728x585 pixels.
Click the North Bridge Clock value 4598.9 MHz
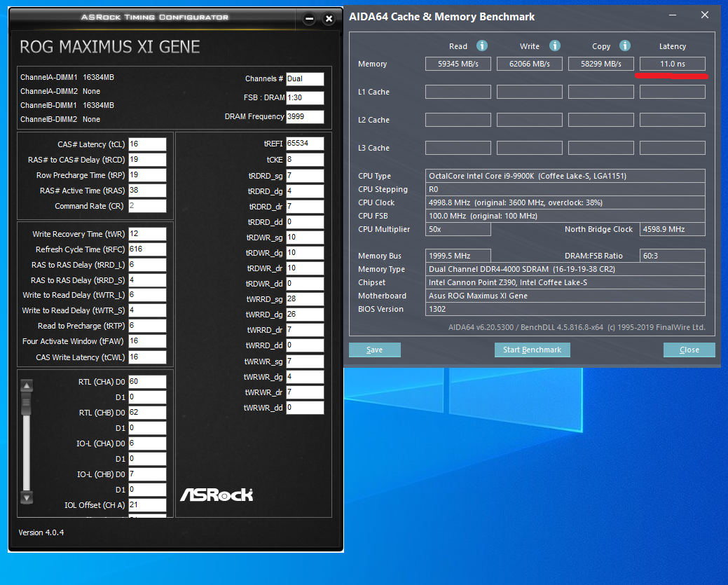click(672, 229)
